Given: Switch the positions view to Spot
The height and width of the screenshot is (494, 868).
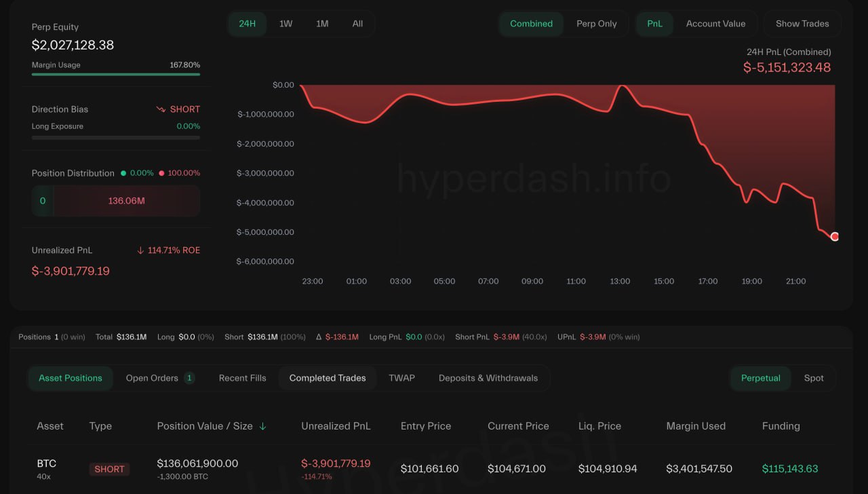Looking at the screenshot, I should coord(814,378).
